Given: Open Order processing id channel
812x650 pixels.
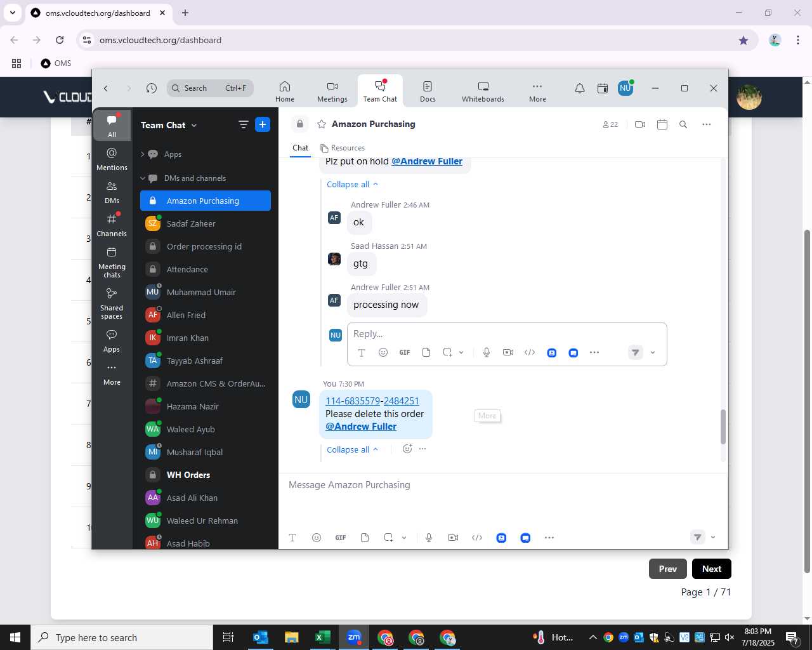Looking at the screenshot, I should coord(206,246).
